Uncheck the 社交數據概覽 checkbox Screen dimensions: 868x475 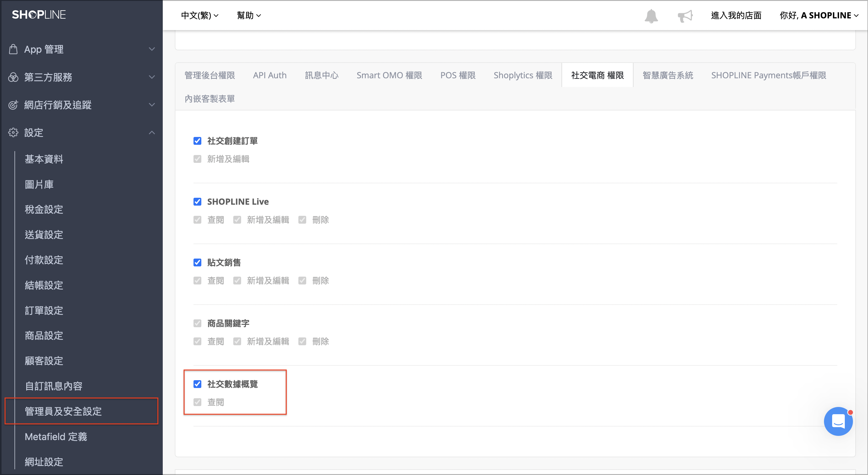(x=197, y=384)
